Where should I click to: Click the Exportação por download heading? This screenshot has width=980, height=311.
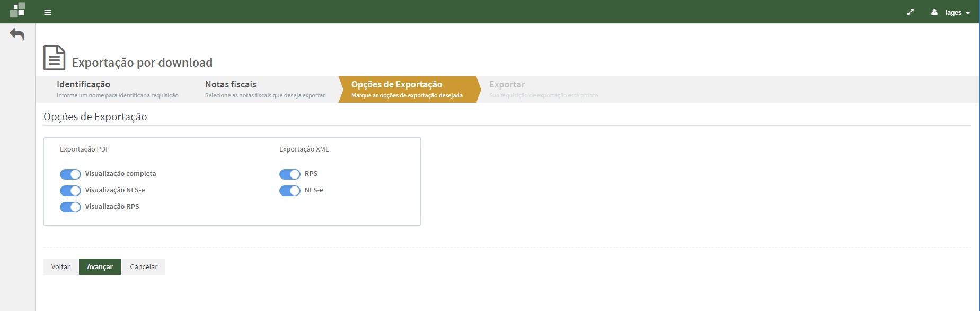click(142, 63)
